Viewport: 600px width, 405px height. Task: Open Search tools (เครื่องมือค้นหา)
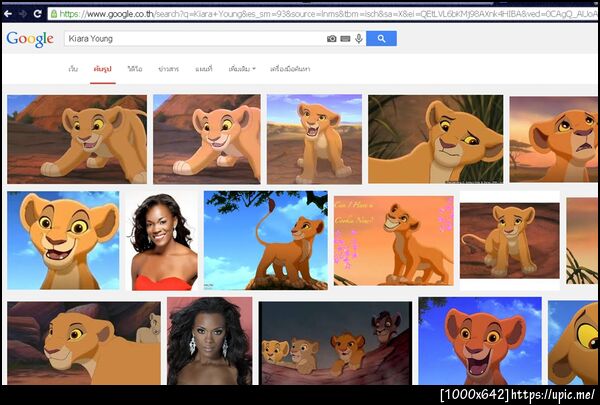click(x=290, y=69)
